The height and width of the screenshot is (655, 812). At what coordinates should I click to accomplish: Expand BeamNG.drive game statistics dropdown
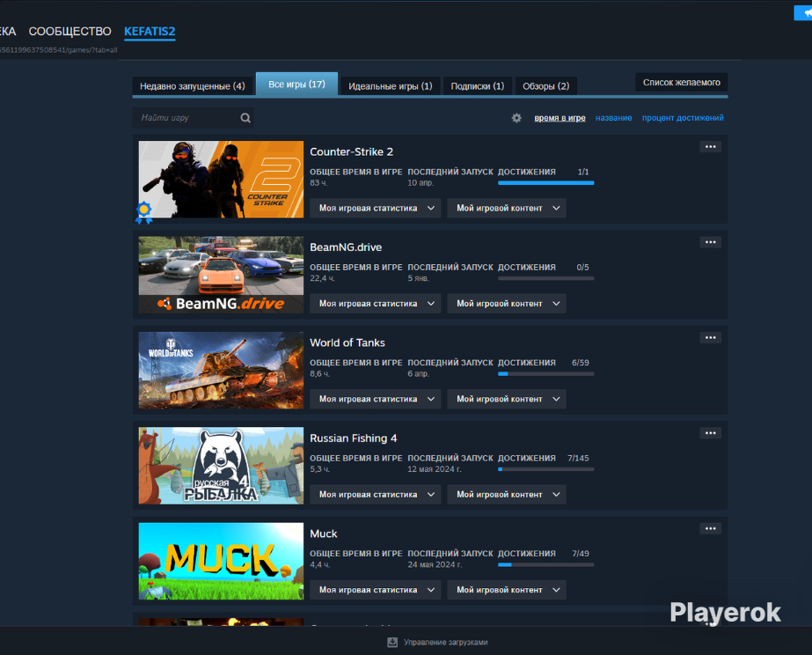coord(375,304)
